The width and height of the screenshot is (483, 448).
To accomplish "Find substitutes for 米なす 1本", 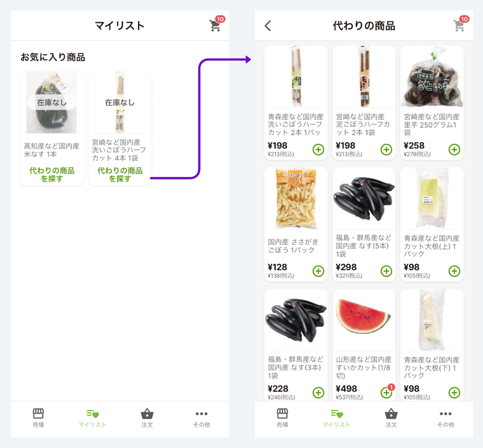I will (x=52, y=174).
